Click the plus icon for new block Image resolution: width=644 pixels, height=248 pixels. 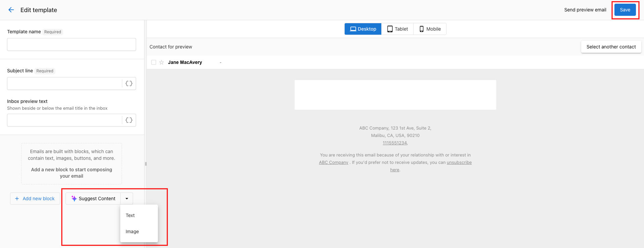(x=17, y=199)
